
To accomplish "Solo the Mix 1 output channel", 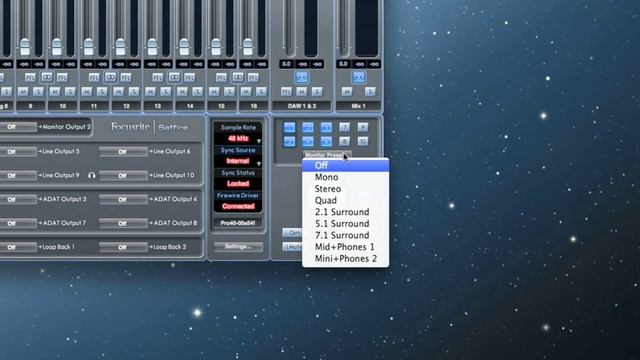I will tap(370, 92).
